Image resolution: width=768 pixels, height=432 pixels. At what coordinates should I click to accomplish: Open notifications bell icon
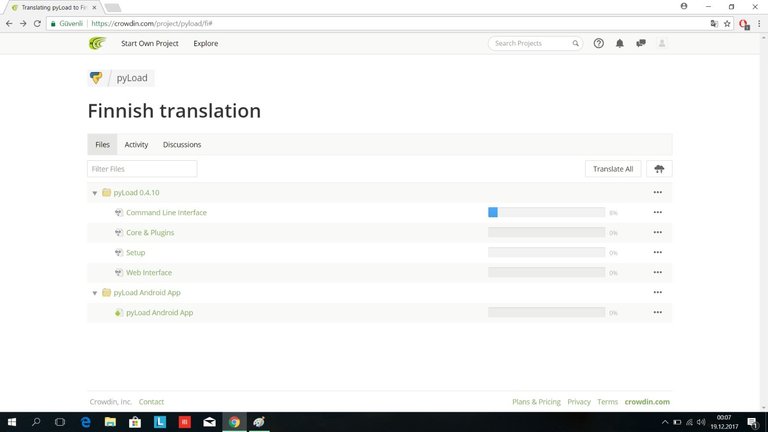pyautogui.click(x=620, y=43)
